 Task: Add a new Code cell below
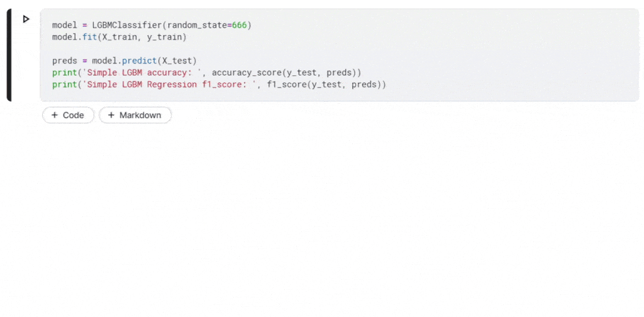pos(68,115)
